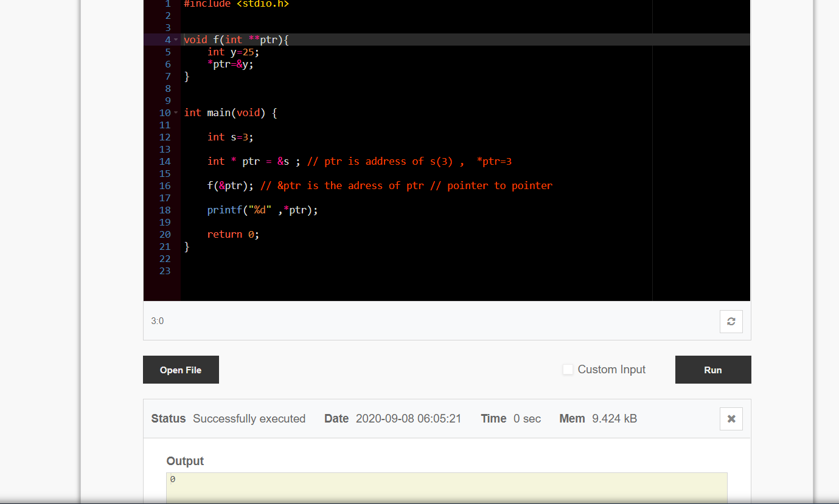Screen dimensions: 839x504
Task: Enable the Custom Input checkbox
Action: point(568,370)
